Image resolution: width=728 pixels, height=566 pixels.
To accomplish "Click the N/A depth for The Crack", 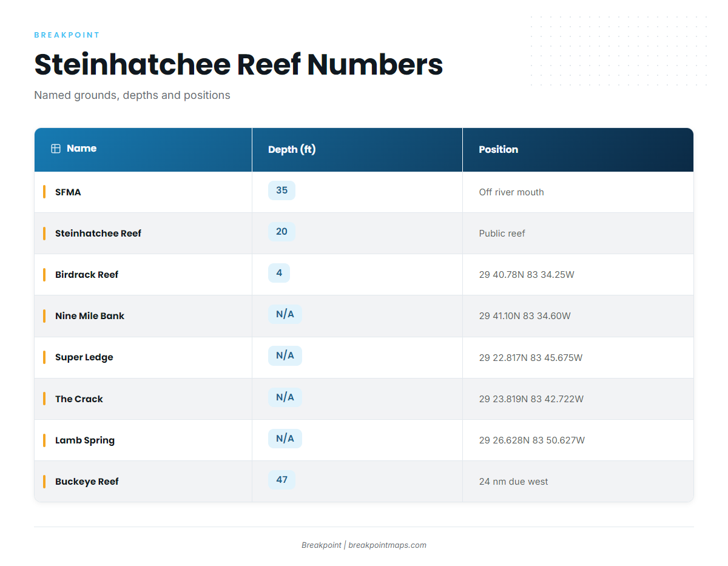I will [x=285, y=397].
